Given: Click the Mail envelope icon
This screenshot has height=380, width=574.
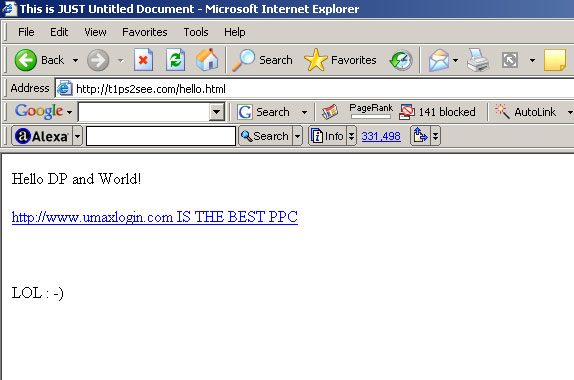Looking at the screenshot, I should point(439,60).
